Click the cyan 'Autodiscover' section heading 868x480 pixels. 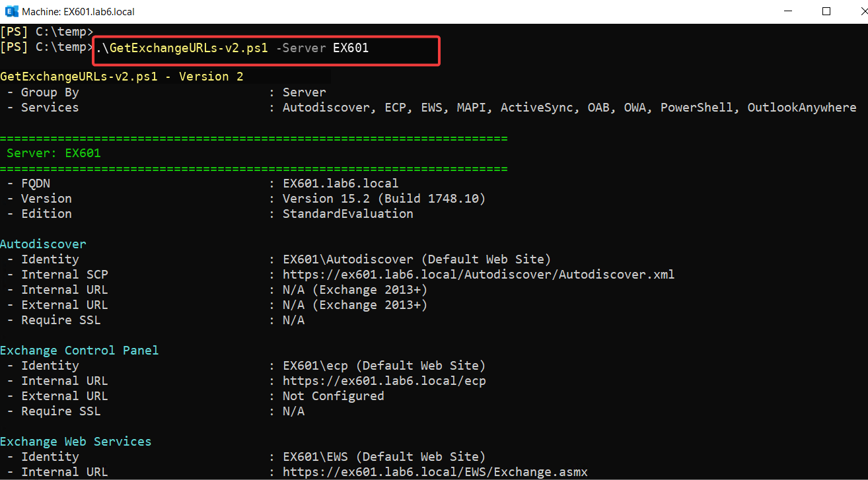[43, 244]
